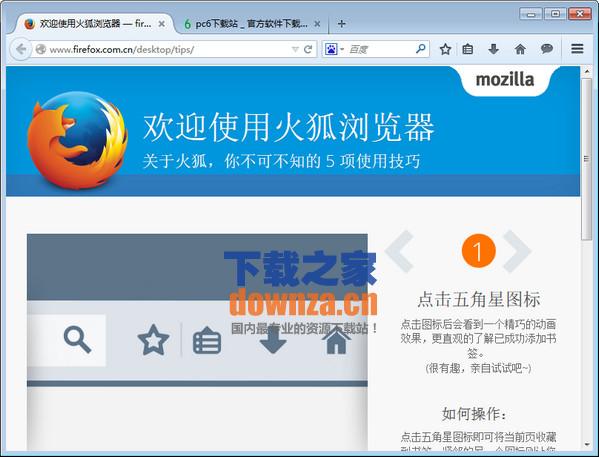Screen dimensions: 599x457
Task: Close the 欢迎使用火狐浏览器 tab
Action: click(162, 24)
